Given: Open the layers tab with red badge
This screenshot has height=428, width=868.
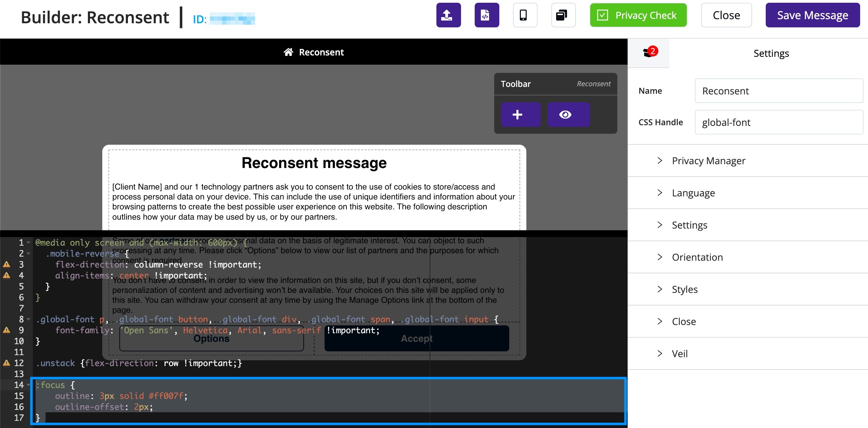Looking at the screenshot, I should [649, 53].
